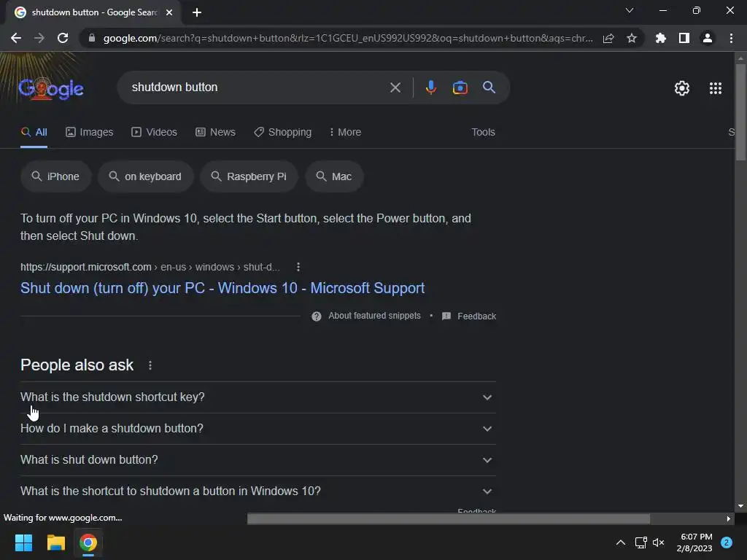Open Chrome extensions puzzle icon

point(660,38)
